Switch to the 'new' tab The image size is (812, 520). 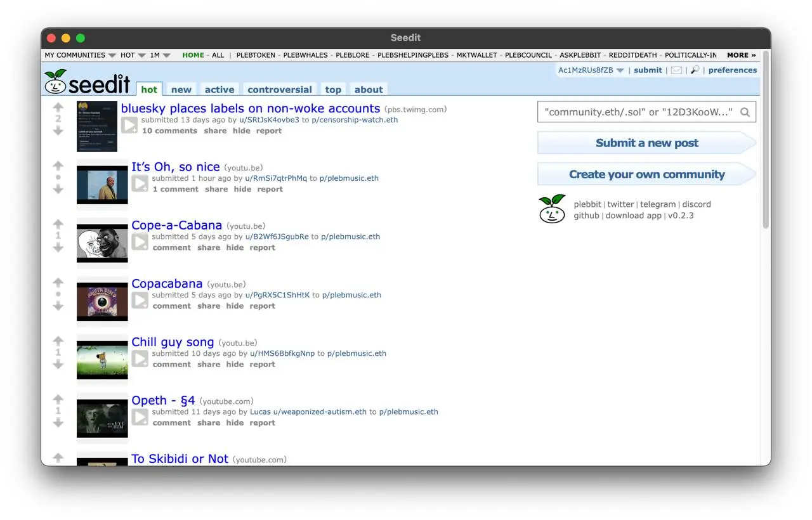click(x=181, y=89)
